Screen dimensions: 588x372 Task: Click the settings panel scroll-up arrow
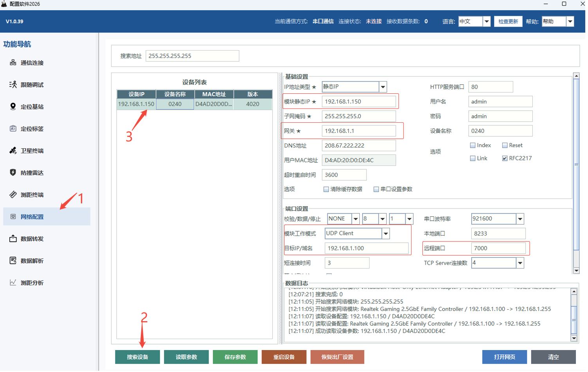pos(576,76)
